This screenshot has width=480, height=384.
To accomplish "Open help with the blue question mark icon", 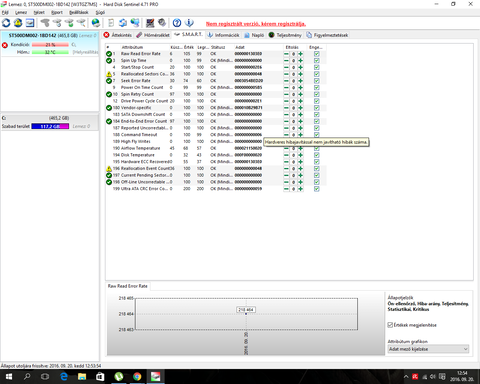I will coord(177,23).
